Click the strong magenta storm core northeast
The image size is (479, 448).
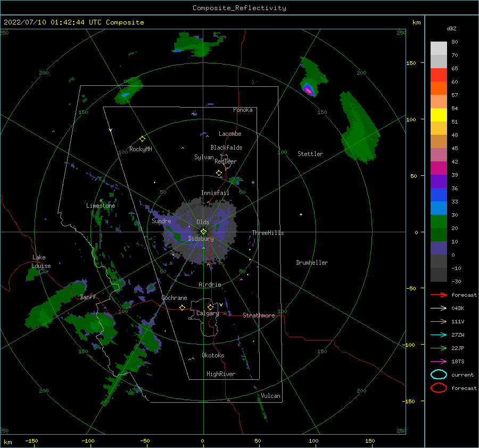click(x=309, y=90)
